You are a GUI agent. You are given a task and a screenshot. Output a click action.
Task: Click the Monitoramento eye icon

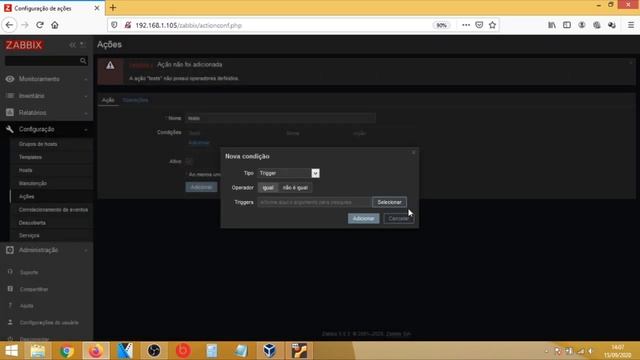[10, 79]
